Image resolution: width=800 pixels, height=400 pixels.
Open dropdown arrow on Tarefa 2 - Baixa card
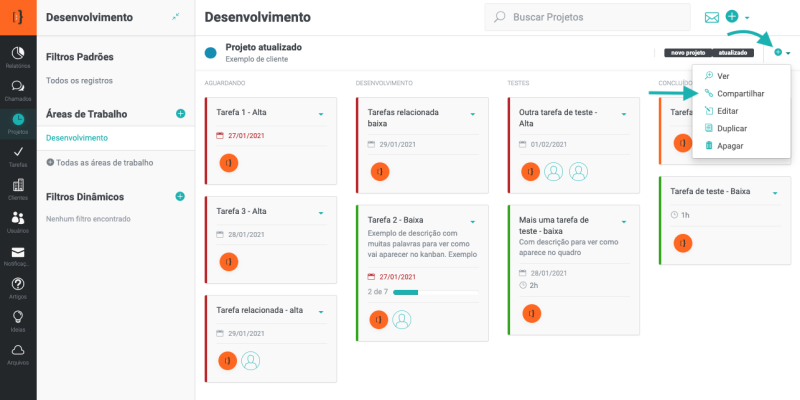pos(472,220)
